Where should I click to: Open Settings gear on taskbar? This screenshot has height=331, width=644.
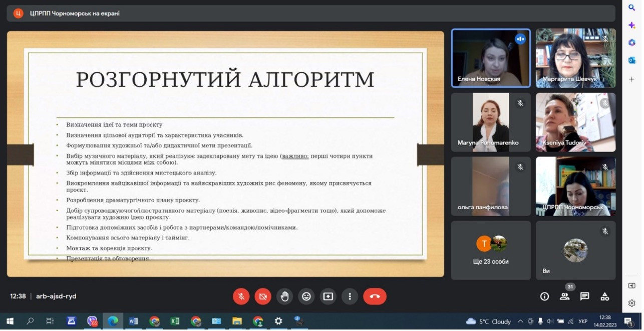[x=278, y=321]
